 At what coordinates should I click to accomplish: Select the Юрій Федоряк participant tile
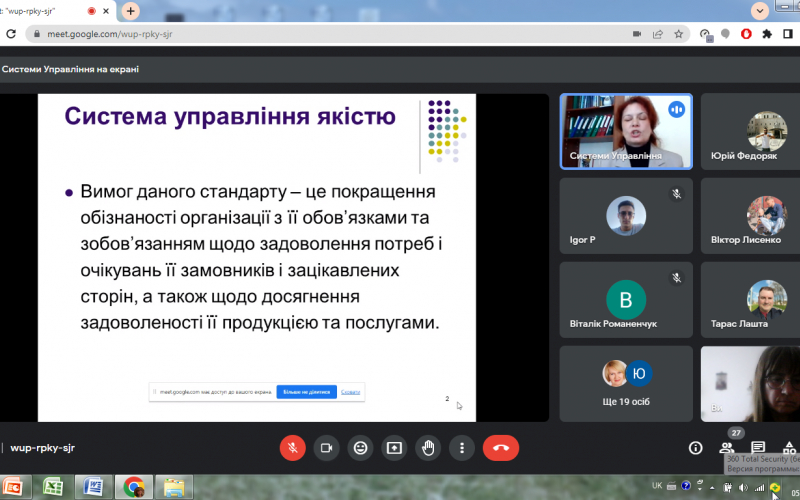751,132
